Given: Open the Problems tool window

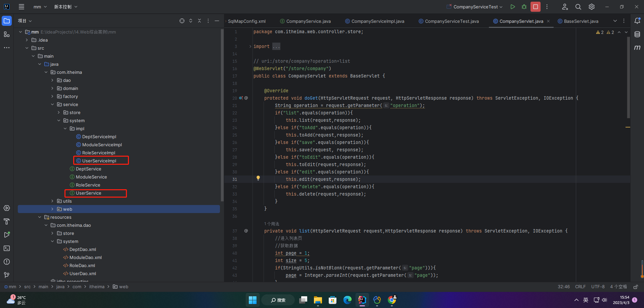Looking at the screenshot, I should pos(7,262).
